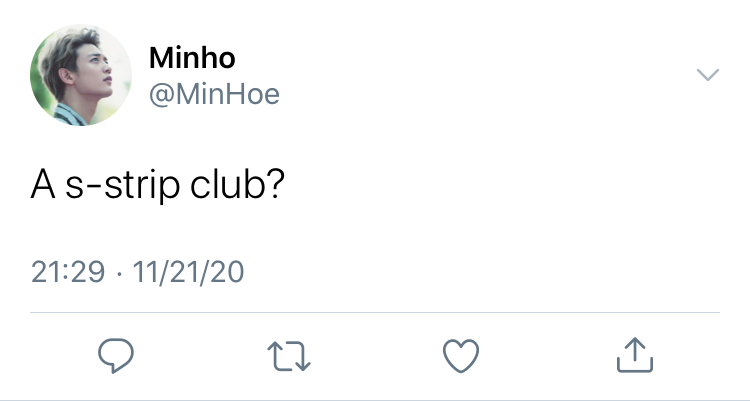Open the Minho display name profile link
Viewport: 750px width, 401px height.
click(192, 57)
